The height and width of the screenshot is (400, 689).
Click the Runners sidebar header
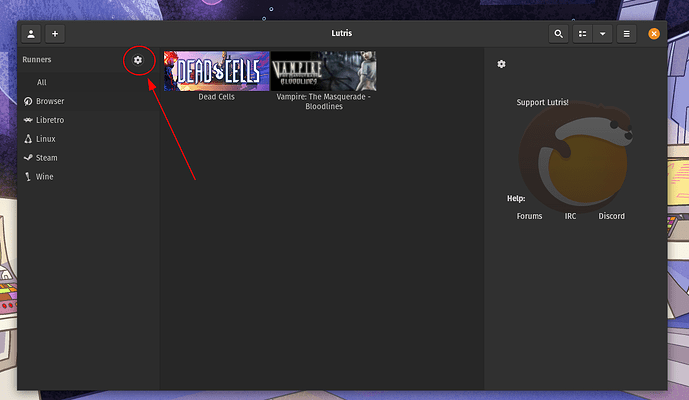(37, 60)
